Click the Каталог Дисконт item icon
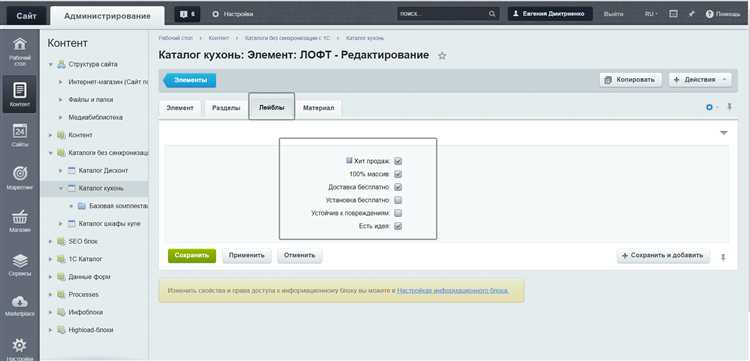This screenshot has height=361, width=750. (x=72, y=170)
